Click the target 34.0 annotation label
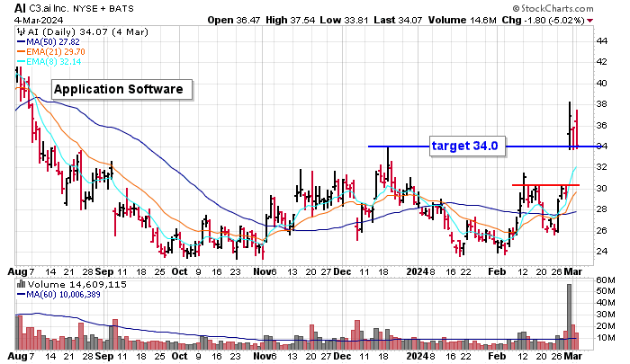This screenshot has width=630, height=364. click(467, 146)
